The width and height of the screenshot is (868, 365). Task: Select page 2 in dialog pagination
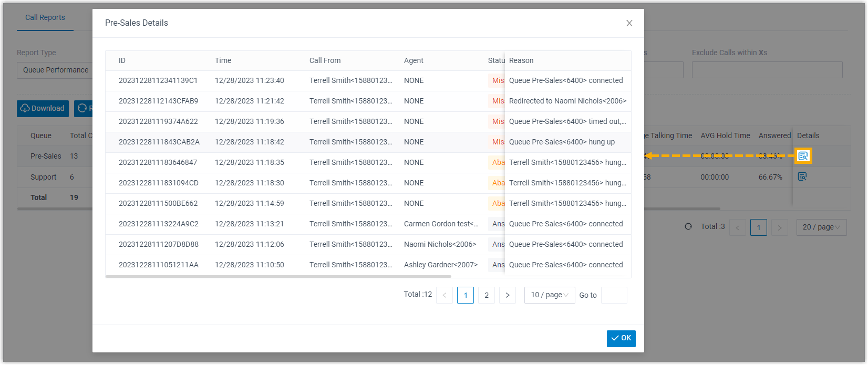pyautogui.click(x=487, y=295)
